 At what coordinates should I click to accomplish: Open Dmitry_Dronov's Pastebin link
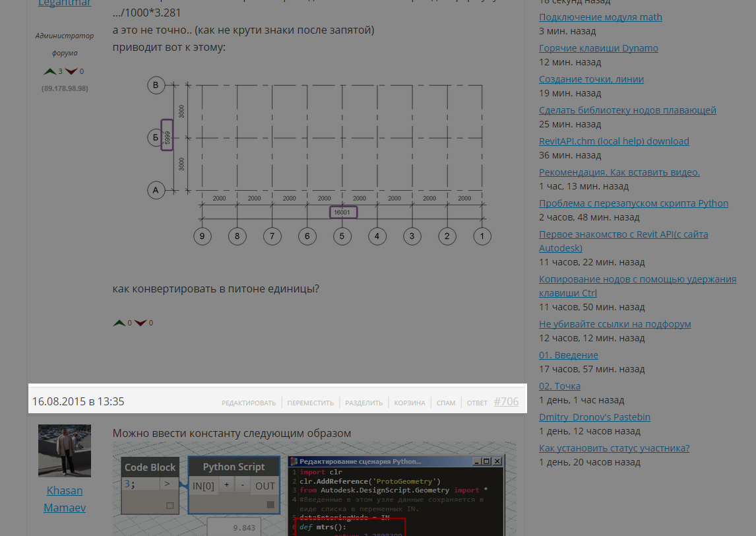tap(594, 417)
